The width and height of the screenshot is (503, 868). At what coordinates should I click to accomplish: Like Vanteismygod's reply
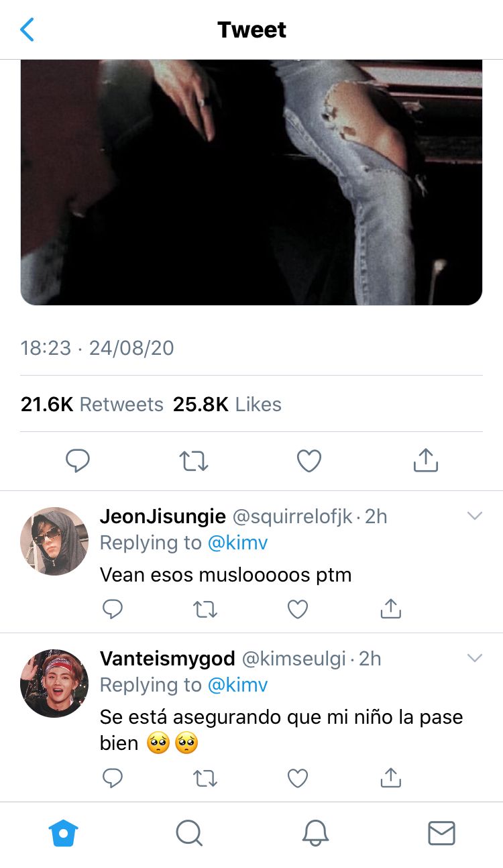[298, 777]
